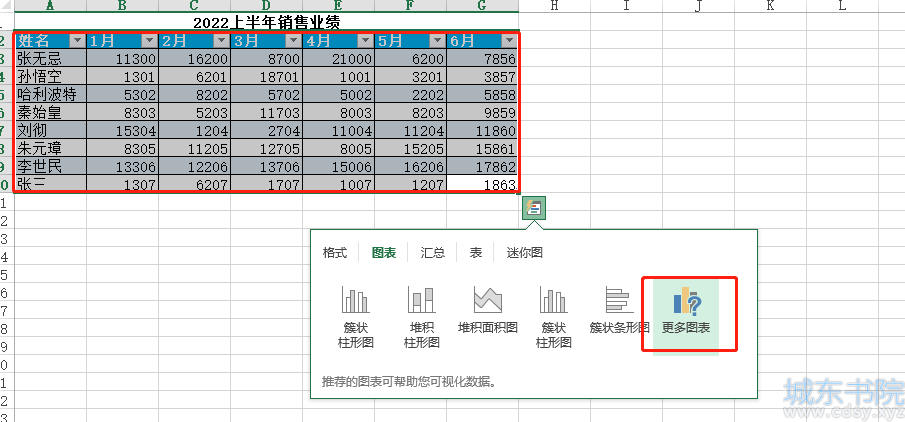Choose the second 簇状柱形图 after 堆积面积图
The image size is (905, 422).
pyautogui.click(x=554, y=317)
